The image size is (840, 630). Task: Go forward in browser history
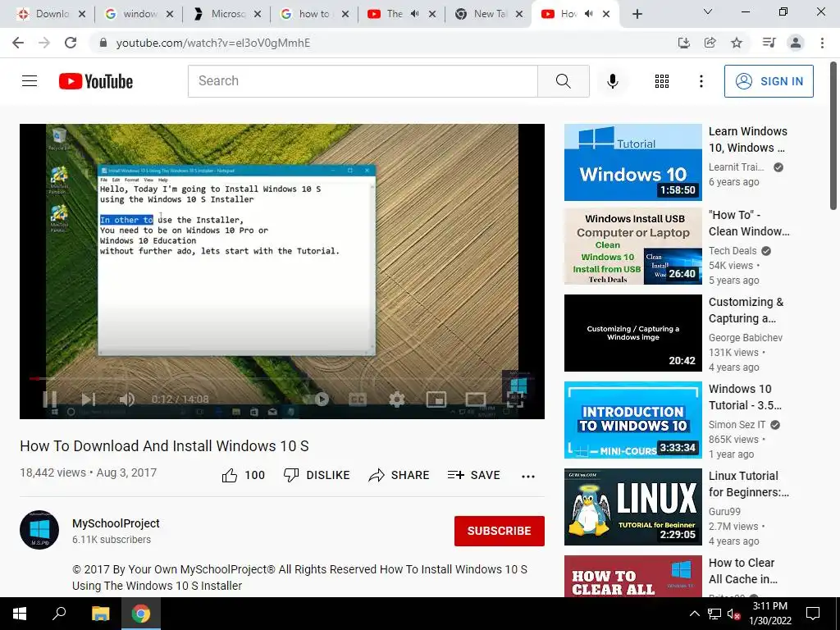point(44,43)
